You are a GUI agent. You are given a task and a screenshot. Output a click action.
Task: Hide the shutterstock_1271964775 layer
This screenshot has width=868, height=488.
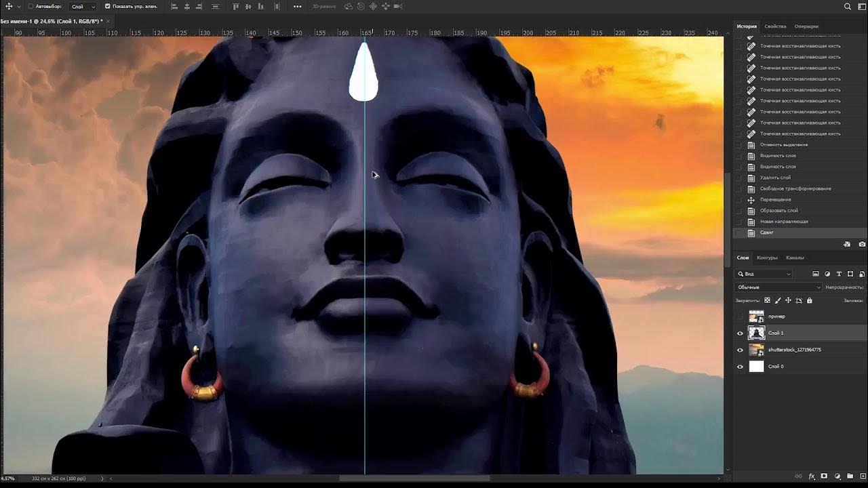click(x=740, y=350)
